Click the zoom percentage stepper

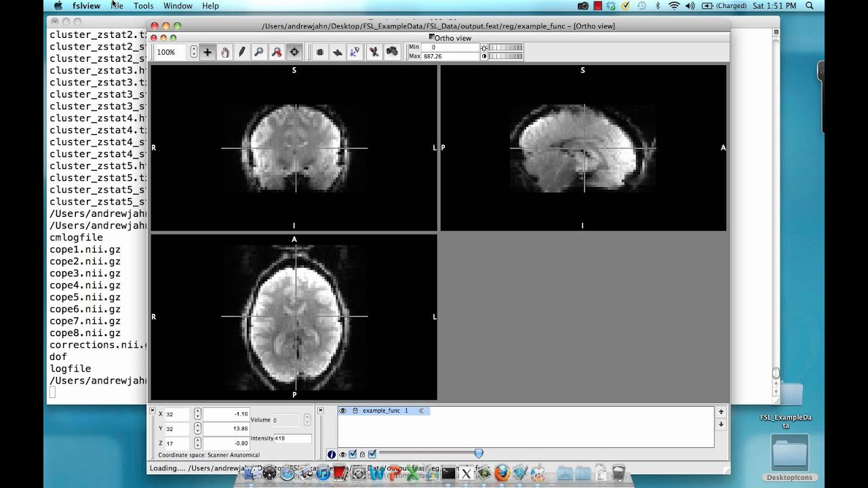[x=194, y=52]
